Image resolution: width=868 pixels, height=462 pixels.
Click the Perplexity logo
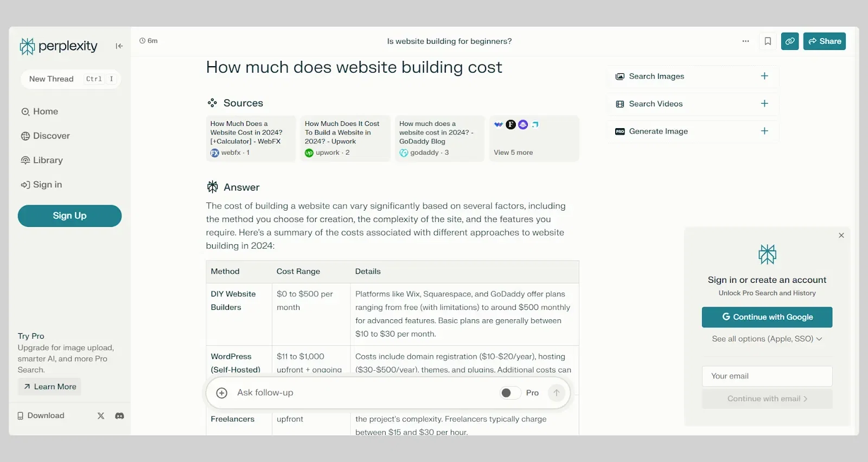point(59,46)
